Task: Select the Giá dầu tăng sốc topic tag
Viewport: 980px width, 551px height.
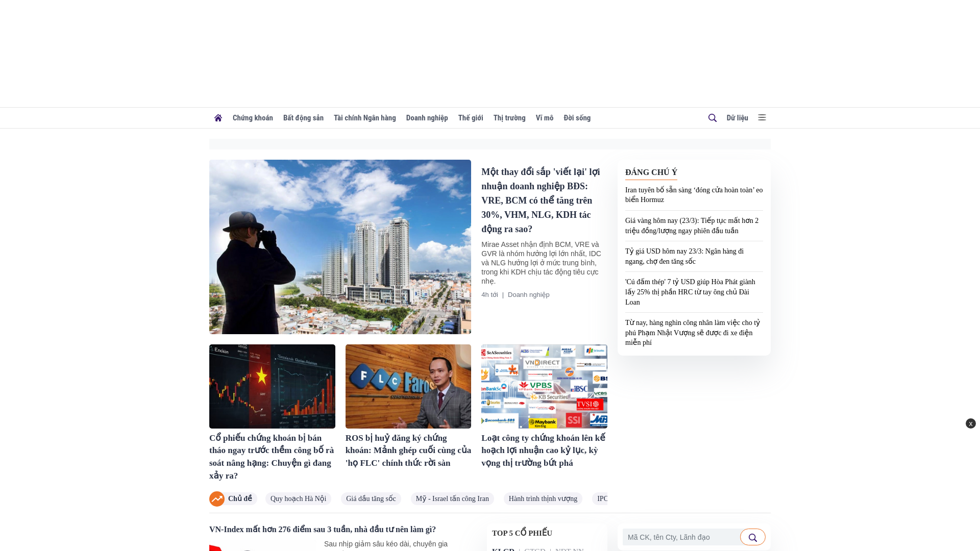Action: point(371,499)
